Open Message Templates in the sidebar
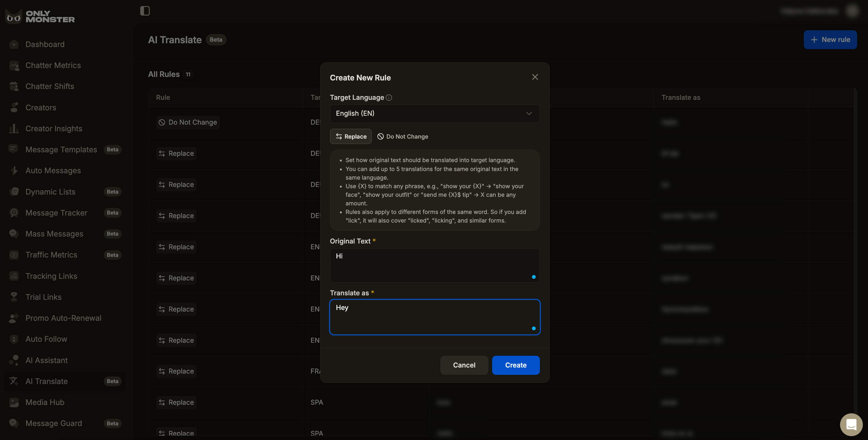Screen dimensions: 868x440 61,150
